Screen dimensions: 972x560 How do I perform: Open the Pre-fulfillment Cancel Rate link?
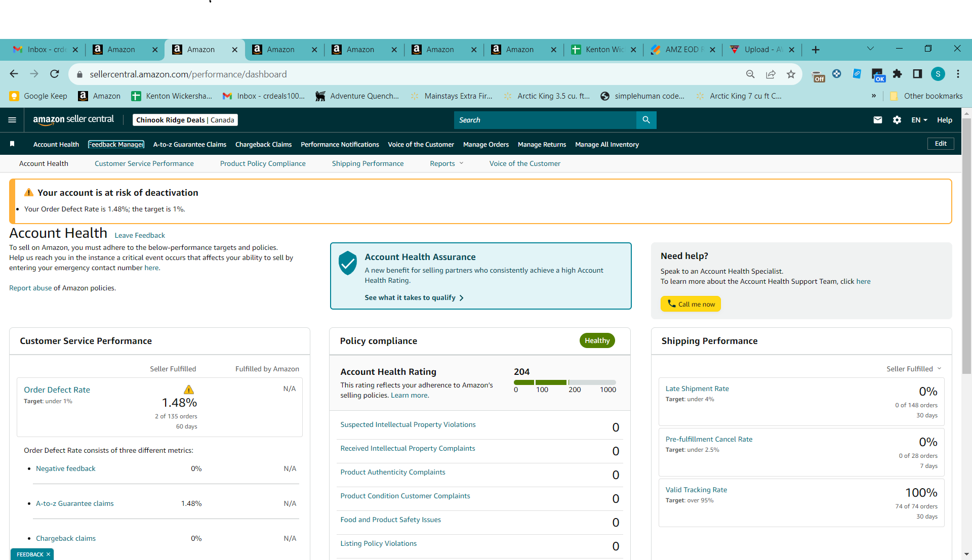(709, 439)
